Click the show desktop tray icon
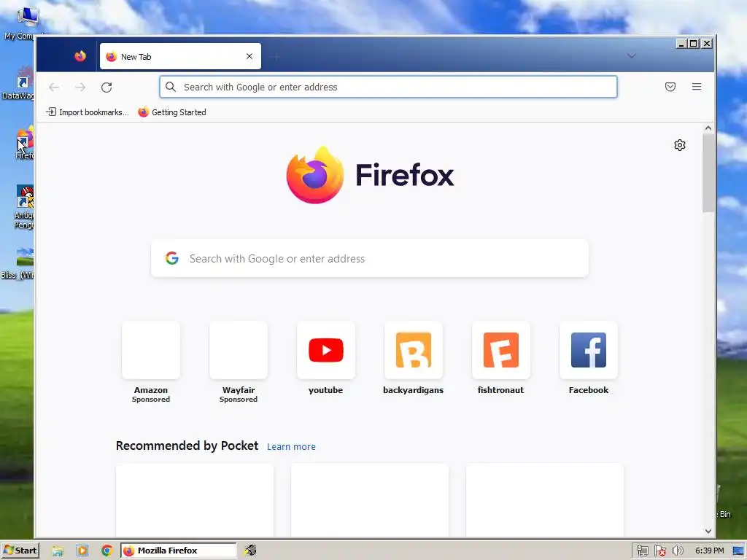Screen dimensions: 747x560 point(738,551)
